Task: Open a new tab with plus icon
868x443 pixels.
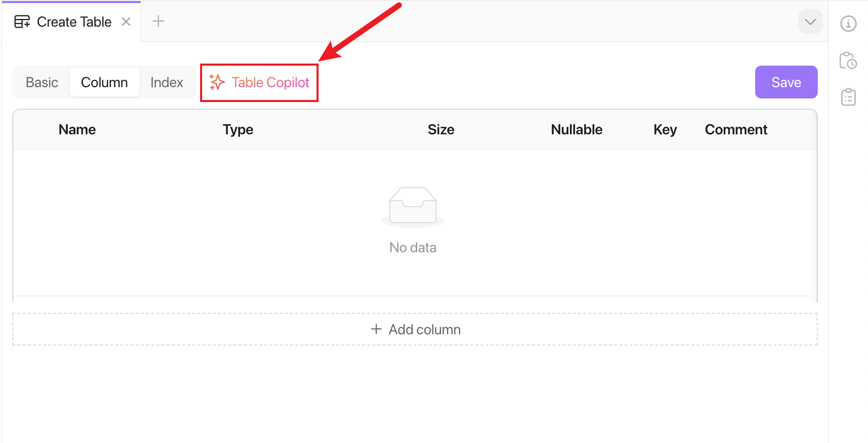Action: [x=159, y=21]
